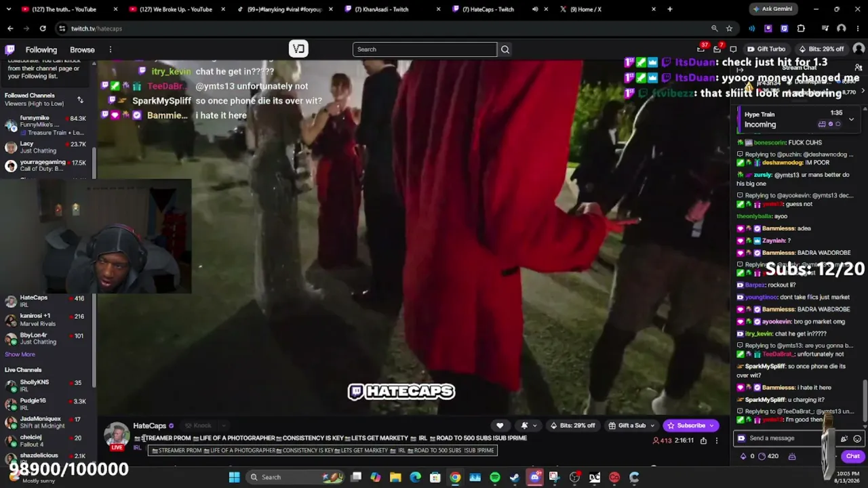
Task: Open a new browser tab
Action: (x=670, y=9)
